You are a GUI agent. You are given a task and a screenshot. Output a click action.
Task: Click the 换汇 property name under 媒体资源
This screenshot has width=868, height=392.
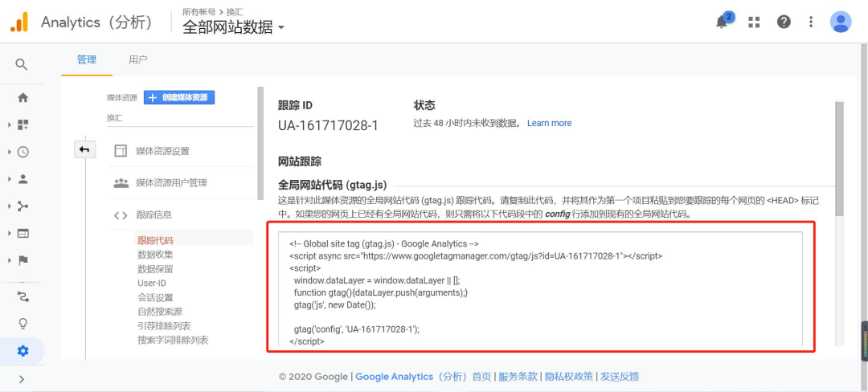116,118
